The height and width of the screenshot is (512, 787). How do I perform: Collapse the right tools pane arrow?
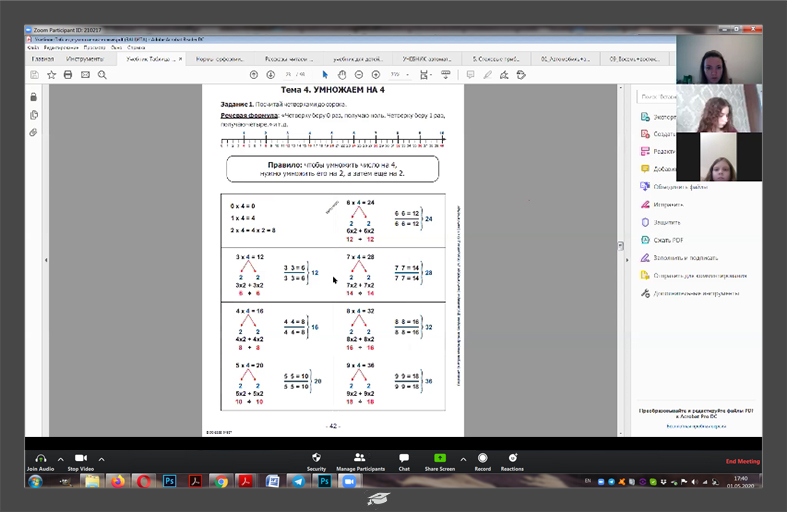tap(626, 260)
